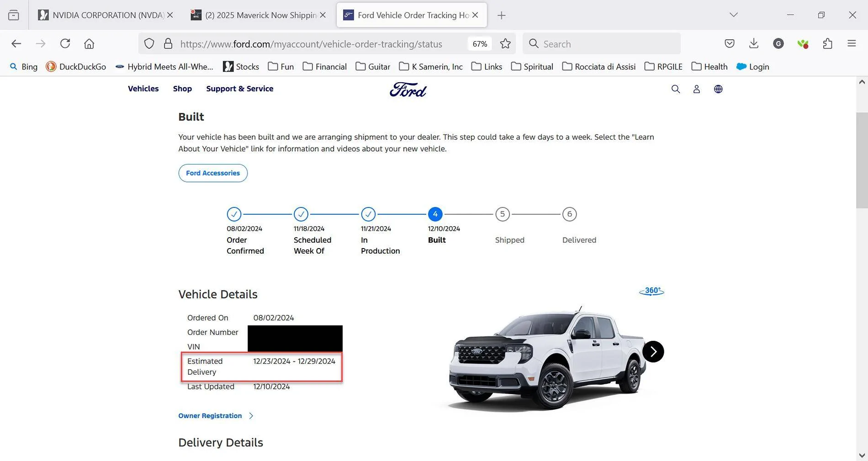Click the page vertical scrollbar thumb
The image size is (868, 461).
point(862,160)
